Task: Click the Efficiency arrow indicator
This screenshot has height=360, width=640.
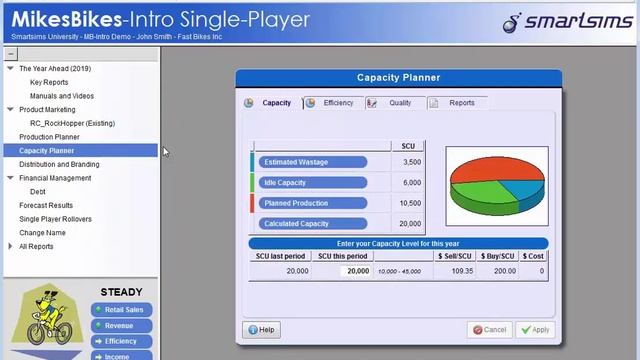Action: (98, 341)
